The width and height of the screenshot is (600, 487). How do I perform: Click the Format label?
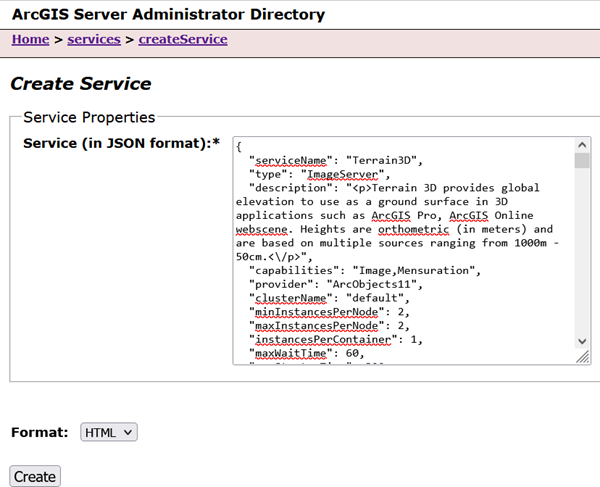40,432
